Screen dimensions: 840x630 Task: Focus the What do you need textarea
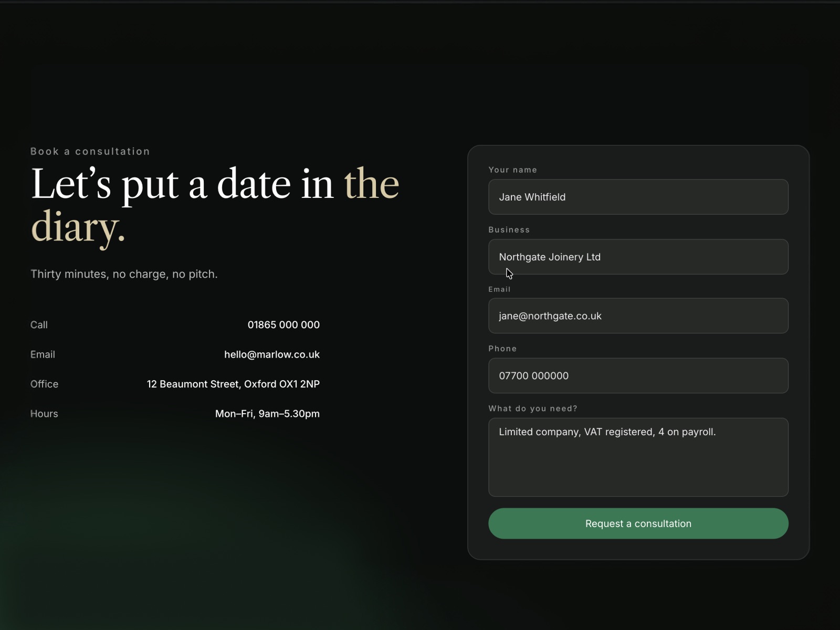point(638,457)
